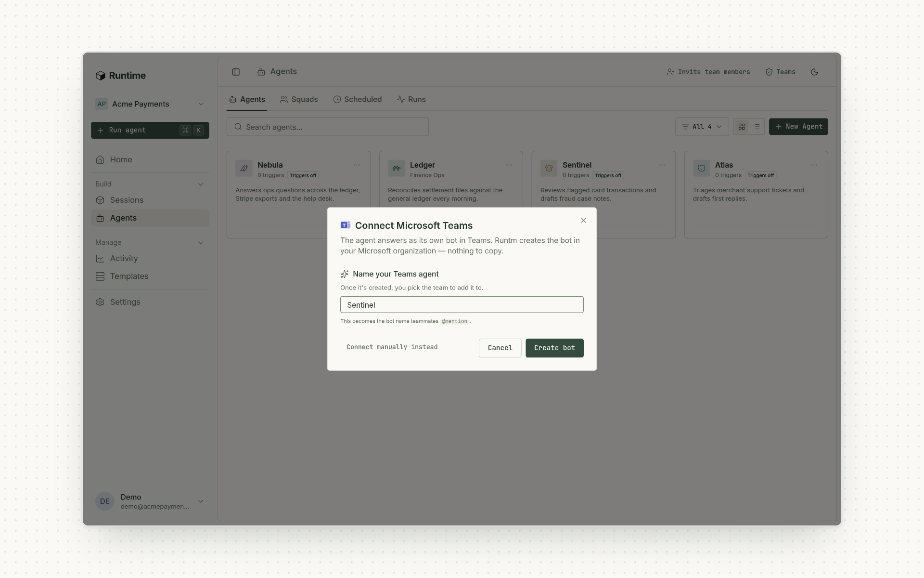This screenshot has height=578, width=924.
Task: Open Teams in the top bar
Action: (x=780, y=72)
